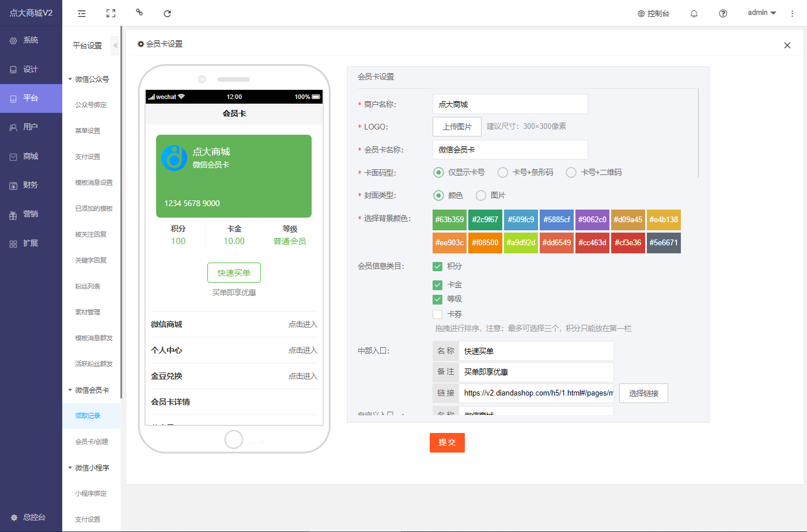Pick the #9062c0 purple background color

pos(592,219)
